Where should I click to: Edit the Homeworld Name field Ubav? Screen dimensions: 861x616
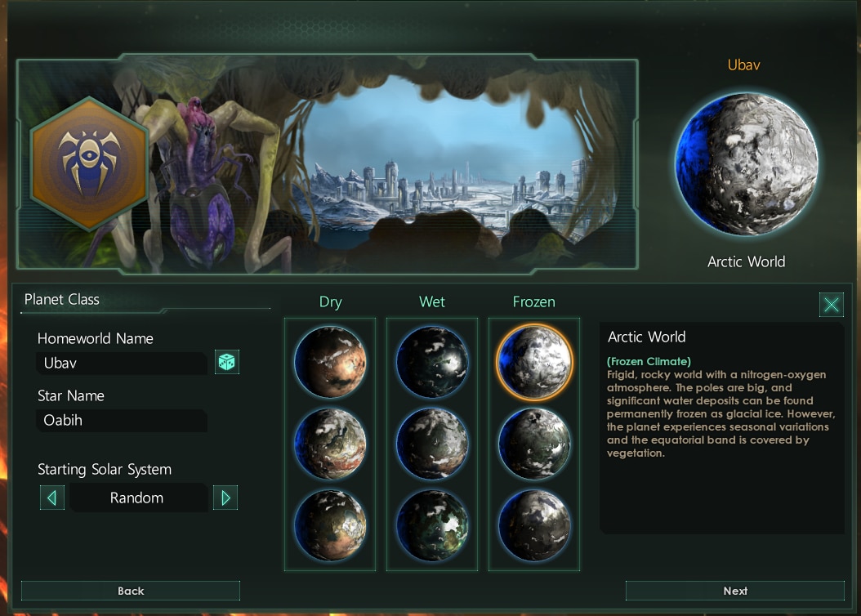click(x=122, y=363)
